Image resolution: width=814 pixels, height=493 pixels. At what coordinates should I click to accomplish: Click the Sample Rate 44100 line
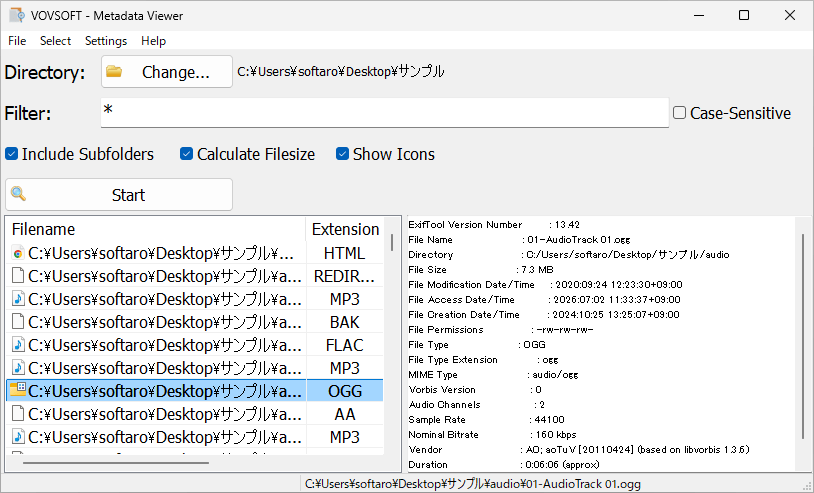(x=486, y=420)
